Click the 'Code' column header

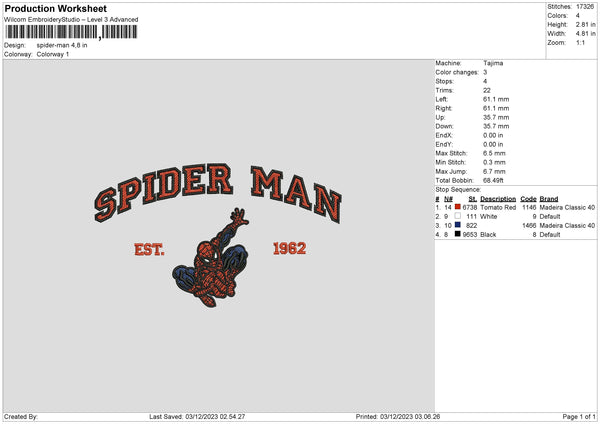(528, 199)
